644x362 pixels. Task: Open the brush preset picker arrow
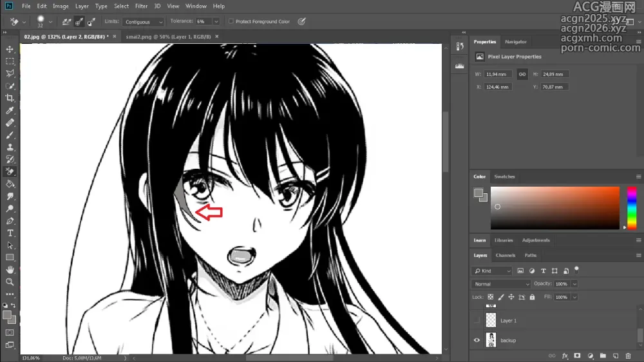(x=50, y=22)
